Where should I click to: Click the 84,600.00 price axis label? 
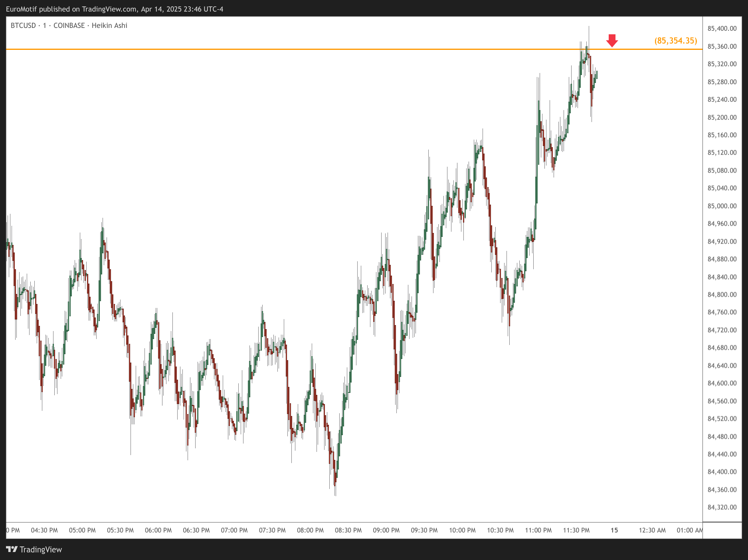[722, 383]
